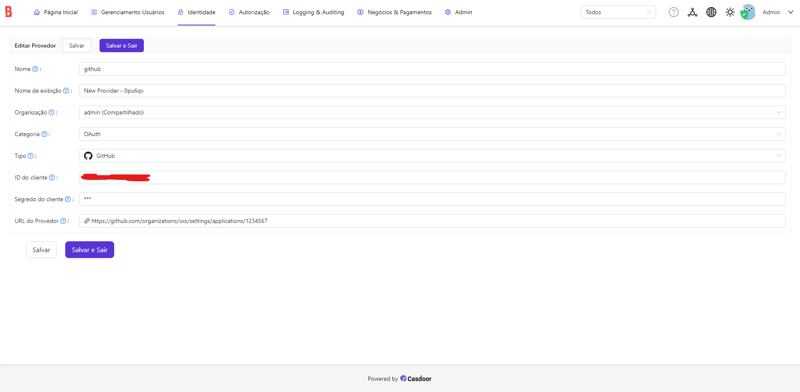Show help tooltip for Segredo do cliente
Viewport: 800px width, 392px height.
(x=68, y=199)
